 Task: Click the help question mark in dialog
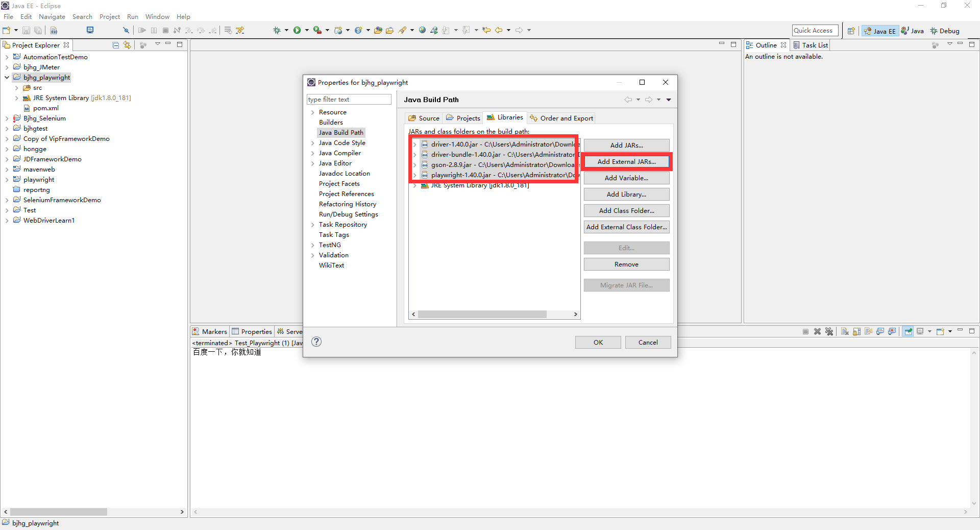316,342
